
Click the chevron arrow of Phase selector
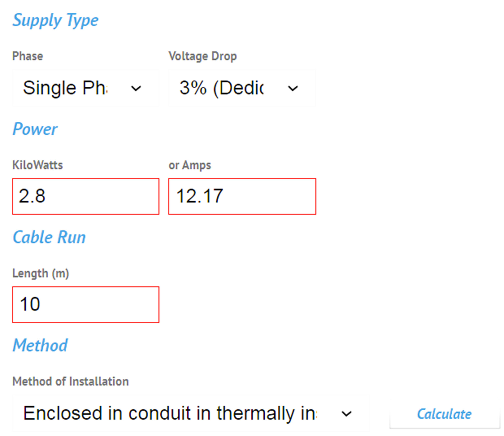[136, 88]
